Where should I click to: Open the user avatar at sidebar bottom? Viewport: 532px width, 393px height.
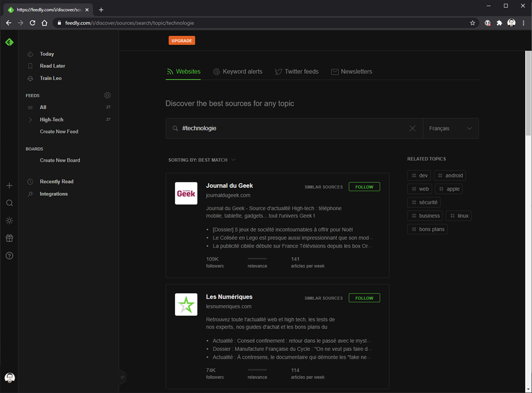pyautogui.click(x=10, y=378)
